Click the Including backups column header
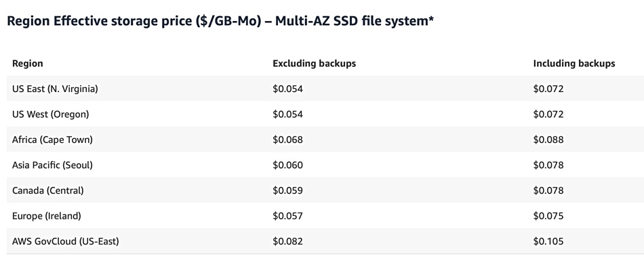644x262 pixels. 573,64
